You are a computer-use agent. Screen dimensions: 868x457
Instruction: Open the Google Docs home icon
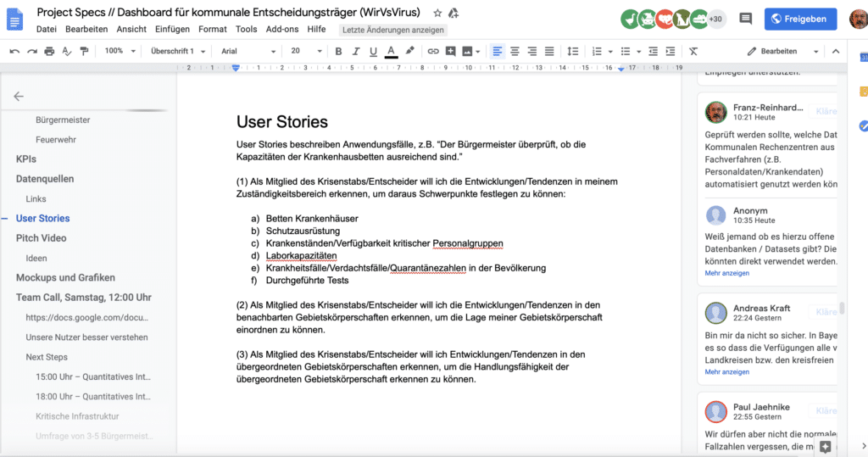coord(15,20)
